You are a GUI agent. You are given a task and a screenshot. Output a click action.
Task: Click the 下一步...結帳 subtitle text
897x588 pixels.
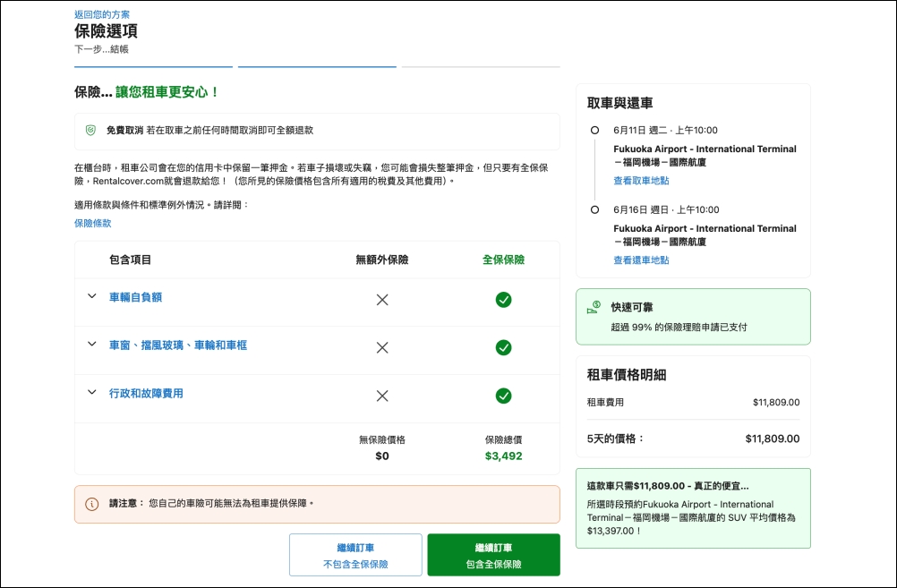point(101,49)
